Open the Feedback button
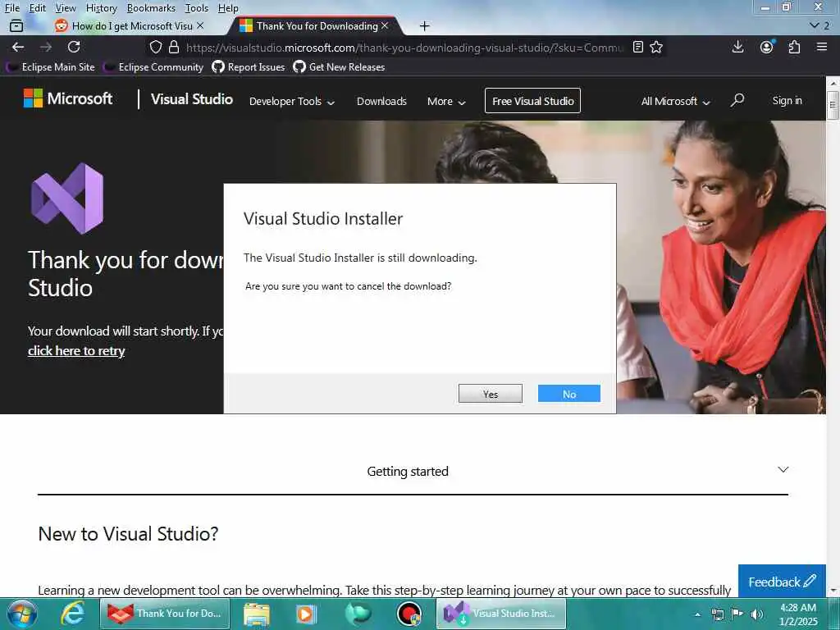Screen dimensions: 840x630 pos(782,582)
